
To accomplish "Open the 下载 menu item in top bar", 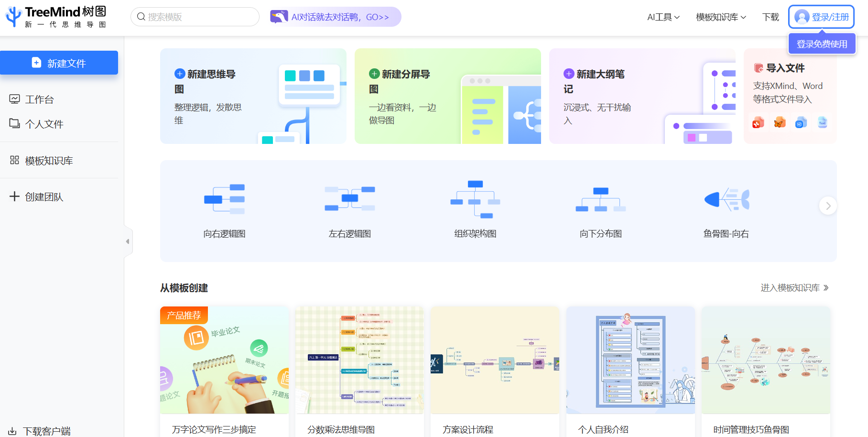I will pyautogui.click(x=770, y=16).
